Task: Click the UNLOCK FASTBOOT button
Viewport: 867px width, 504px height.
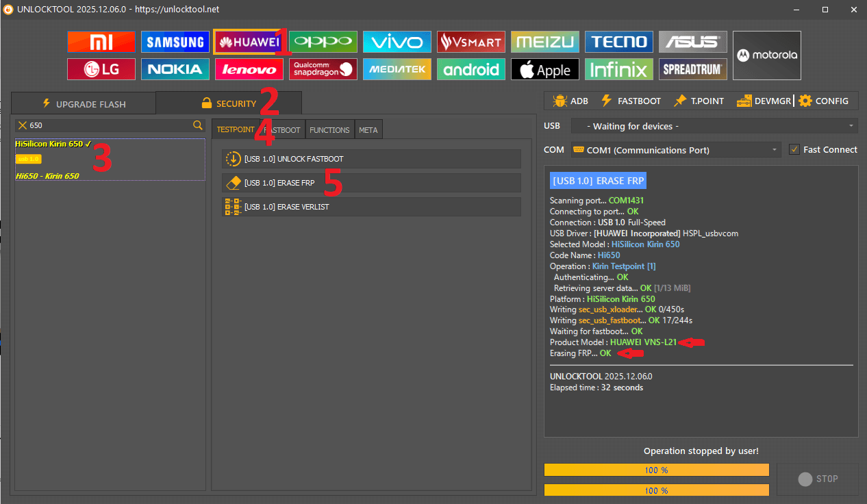Action: point(371,159)
